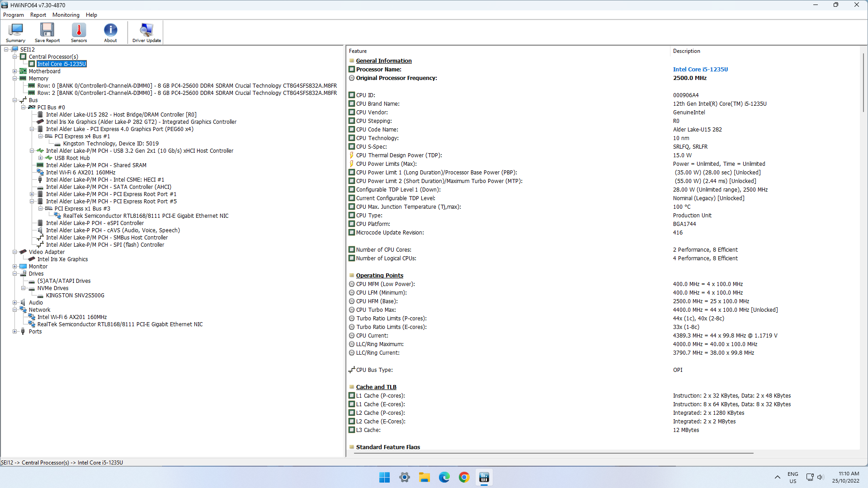This screenshot has width=868, height=488.
Task: Collapse the Memory branch
Action: [x=15, y=79]
